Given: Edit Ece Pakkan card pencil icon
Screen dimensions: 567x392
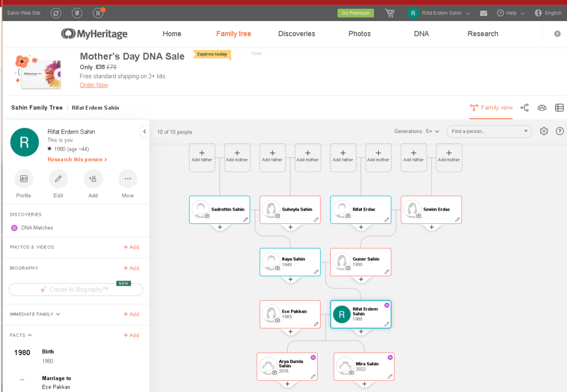Looking at the screenshot, I should coord(316,324).
